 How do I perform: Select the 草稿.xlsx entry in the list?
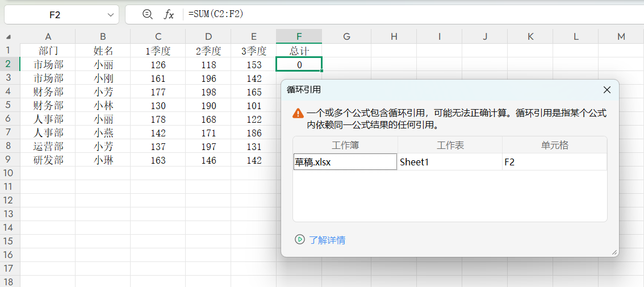click(x=345, y=162)
